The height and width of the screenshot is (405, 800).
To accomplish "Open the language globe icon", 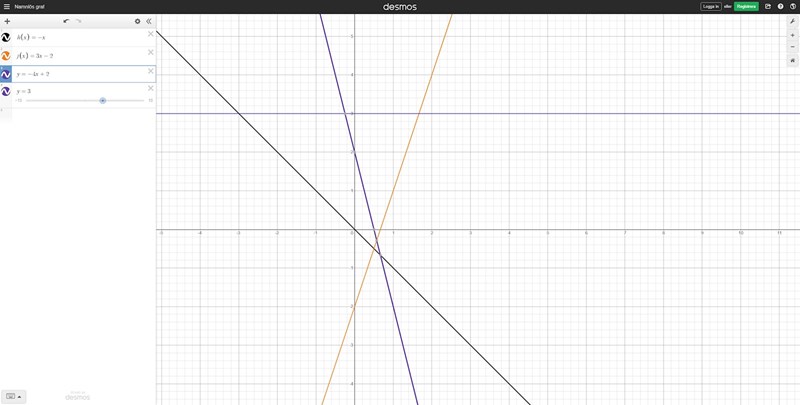I will pyautogui.click(x=792, y=6).
